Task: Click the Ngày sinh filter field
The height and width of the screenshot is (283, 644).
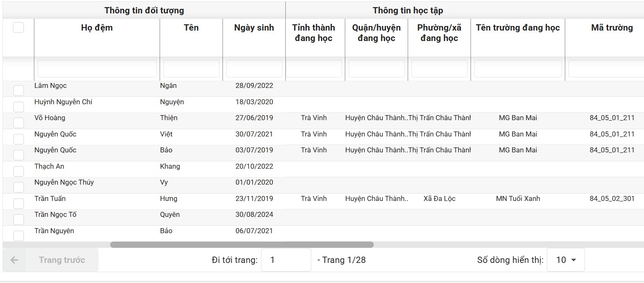Action: click(x=254, y=69)
